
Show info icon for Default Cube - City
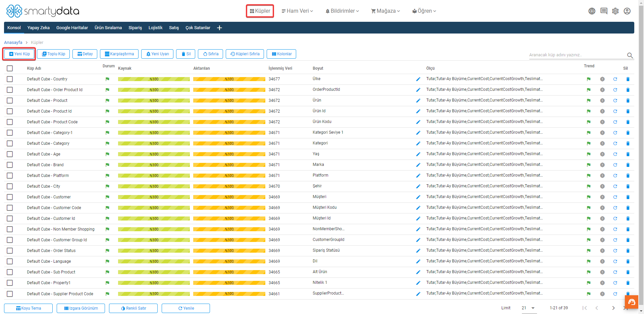[602, 186]
